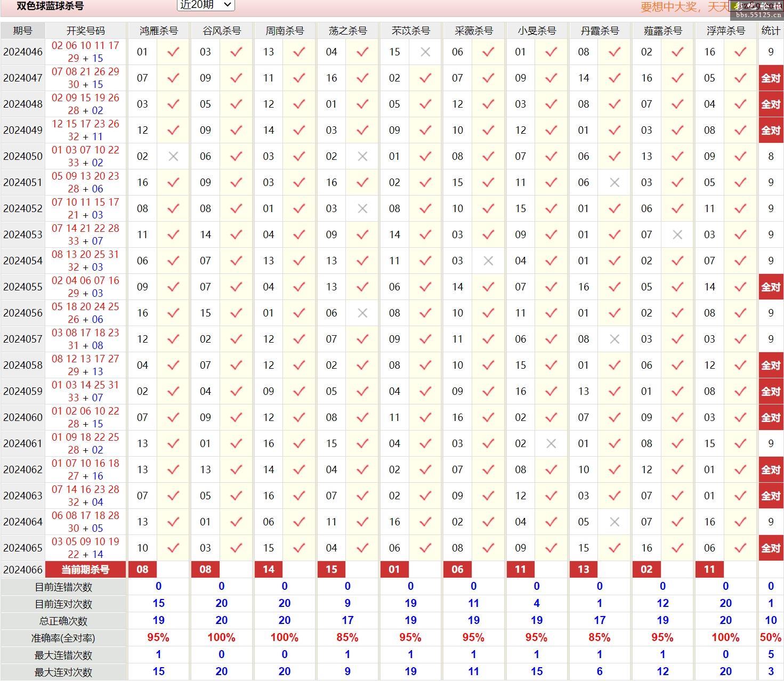This screenshot has height=681, width=784.
Task: Click the red checkmark in 小旻杀号 for 2024053
Action: pos(551,235)
